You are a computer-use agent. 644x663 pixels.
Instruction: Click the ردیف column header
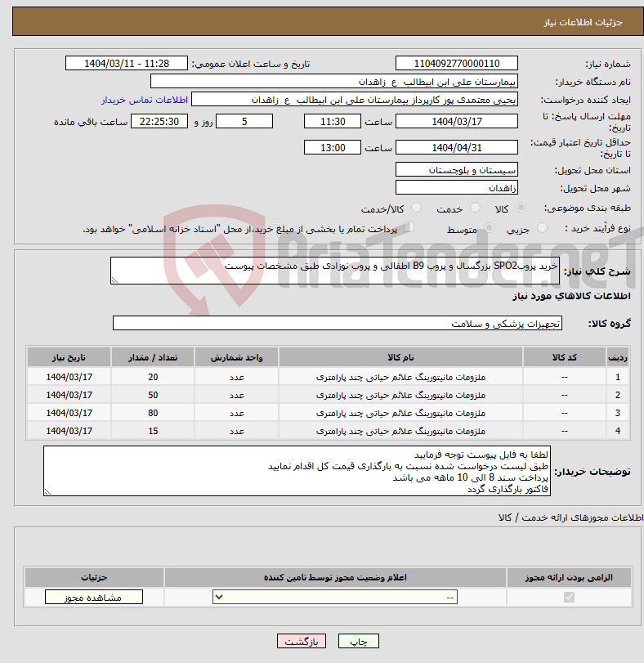point(617,357)
